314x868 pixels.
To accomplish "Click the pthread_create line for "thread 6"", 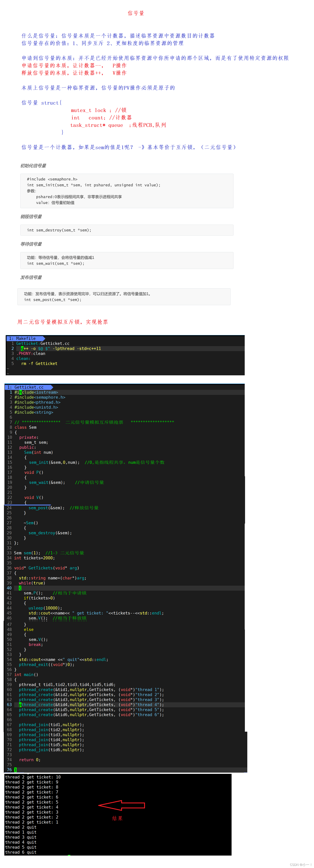I will pyautogui.click(x=91, y=714).
